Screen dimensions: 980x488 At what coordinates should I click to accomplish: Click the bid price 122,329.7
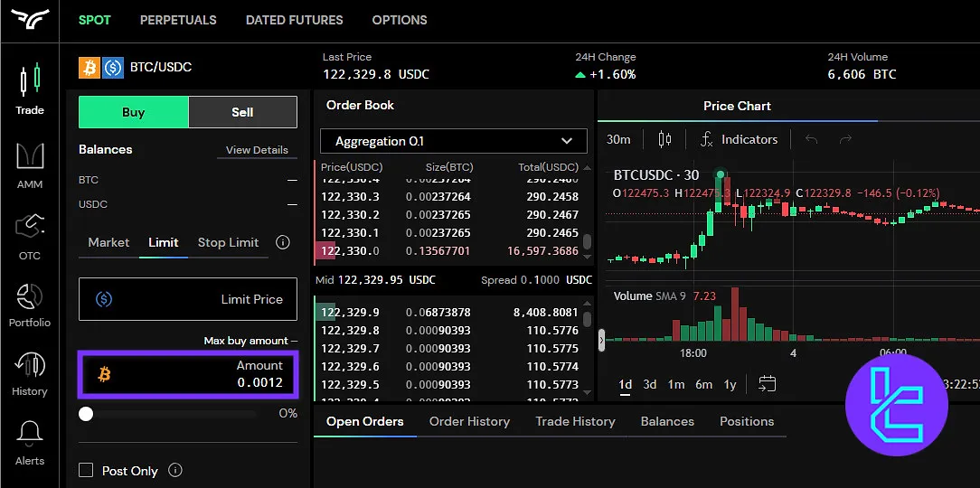point(350,348)
